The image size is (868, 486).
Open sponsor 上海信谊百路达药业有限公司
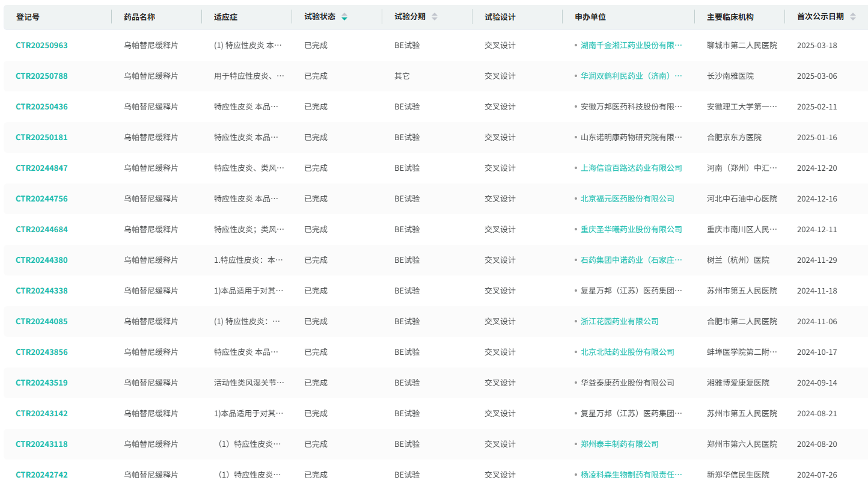[x=631, y=168]
